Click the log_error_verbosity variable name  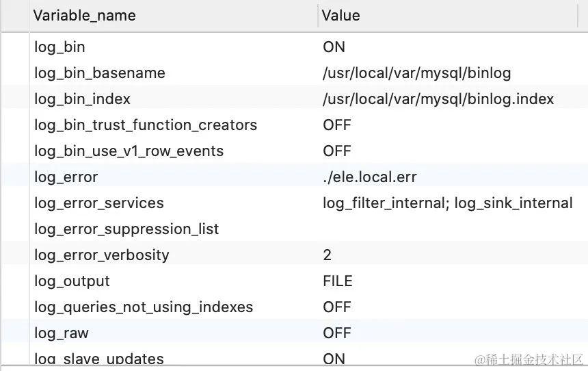102,255
